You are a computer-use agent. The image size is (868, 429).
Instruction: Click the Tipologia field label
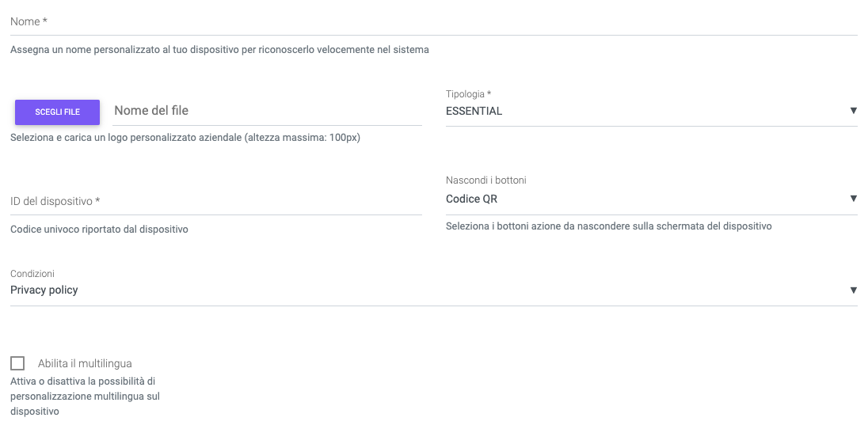pos(468,94)
